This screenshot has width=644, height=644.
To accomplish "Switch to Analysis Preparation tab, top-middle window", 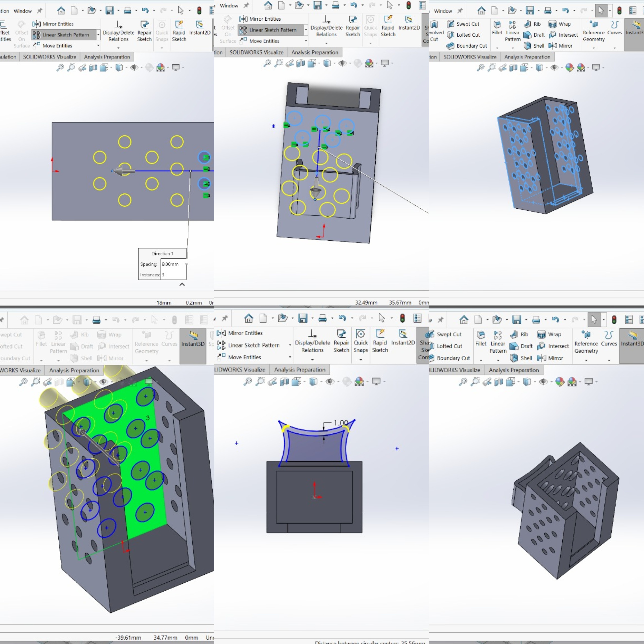I will 315,52.
